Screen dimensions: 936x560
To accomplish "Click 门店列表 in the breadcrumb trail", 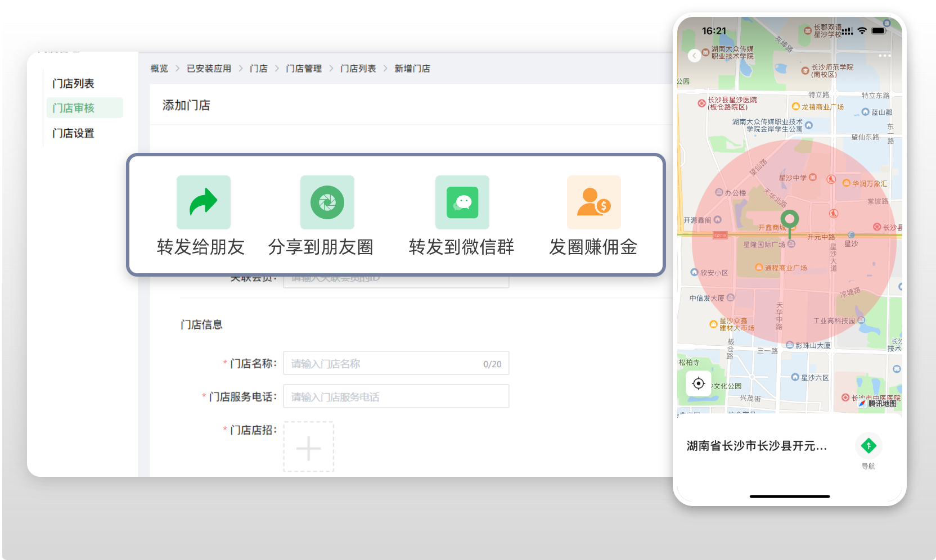I will coord(358,69).
